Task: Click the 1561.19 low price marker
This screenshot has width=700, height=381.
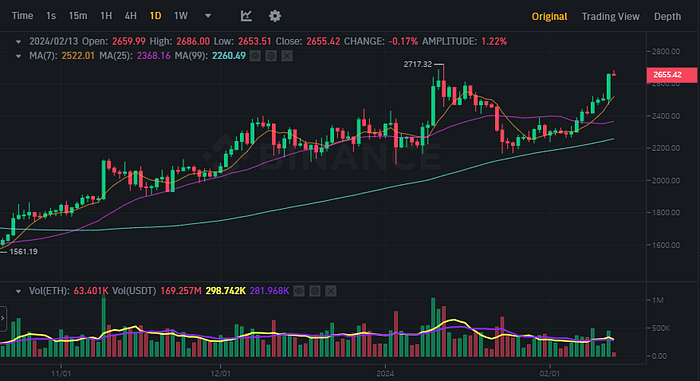Action: pos(23,251)
